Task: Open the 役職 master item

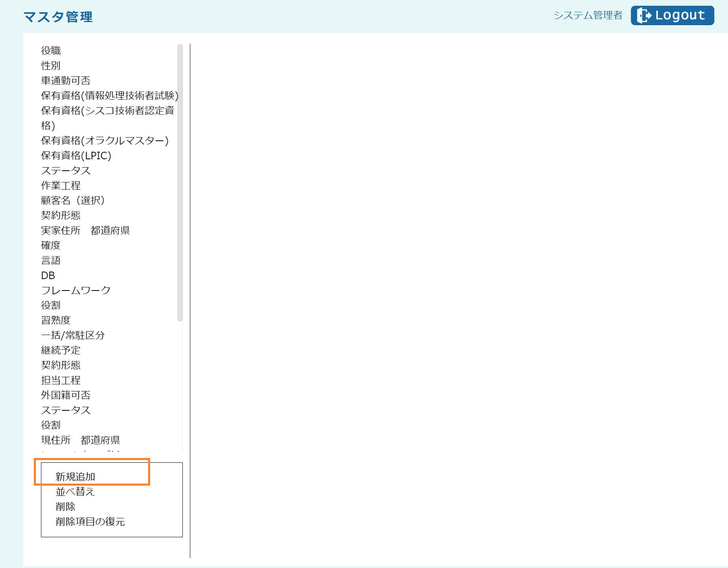Action: (51, 50)
